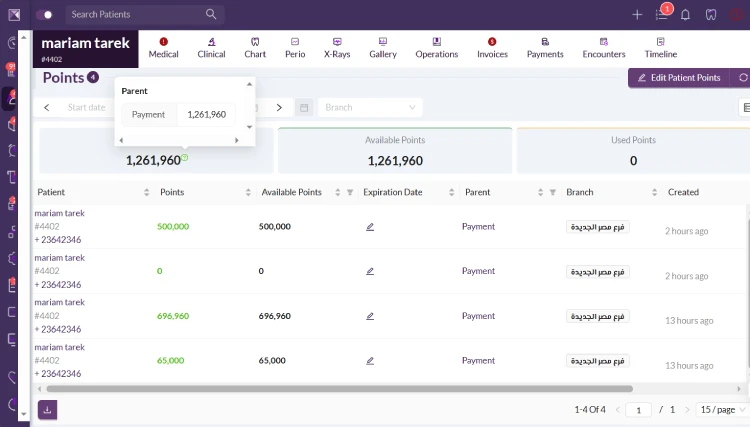Click the Start date field
This screenshot has height=427, width=750.
[x=87, y=108]
